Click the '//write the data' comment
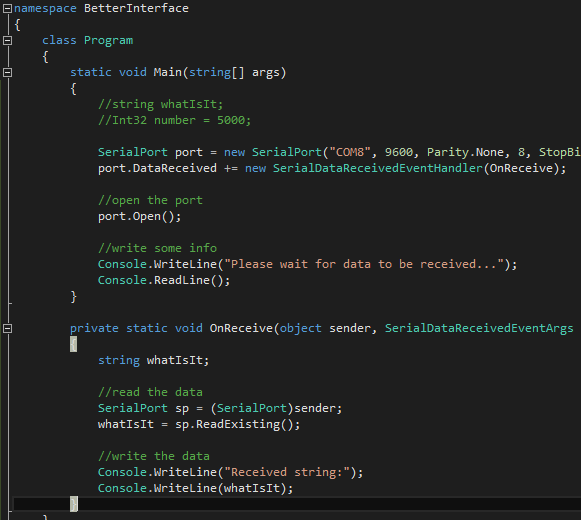 [x=153, y=456]
